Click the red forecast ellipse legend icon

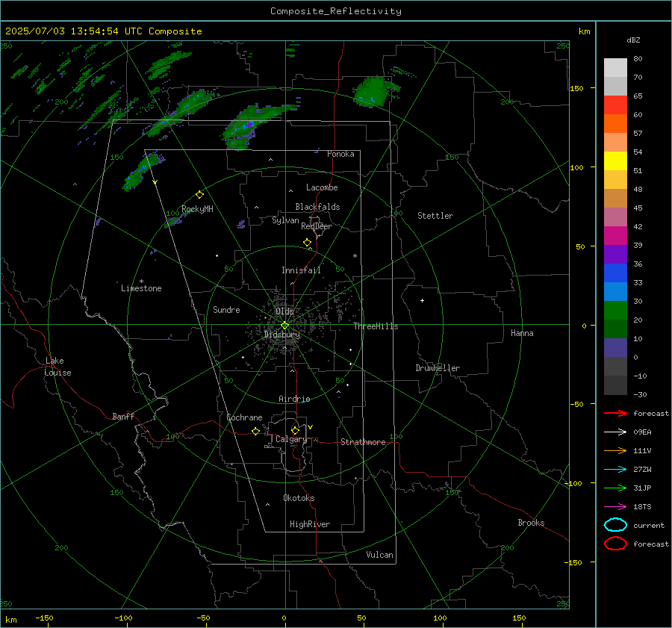point(615,544)
